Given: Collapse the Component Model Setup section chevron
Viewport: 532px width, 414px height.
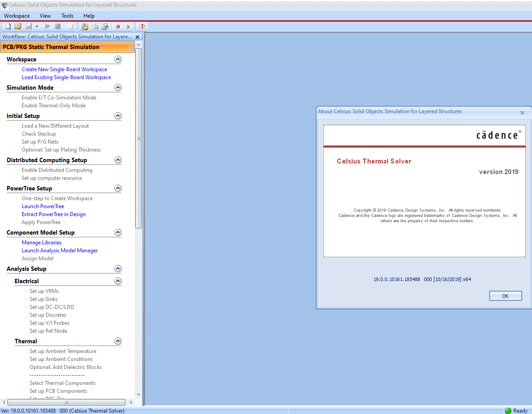Looking at the screenshot, I should click(118, 232).
